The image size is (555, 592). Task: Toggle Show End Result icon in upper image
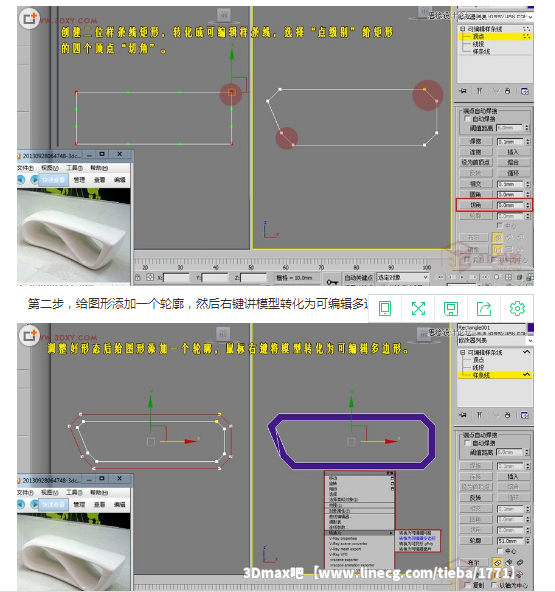pos(479,91)
